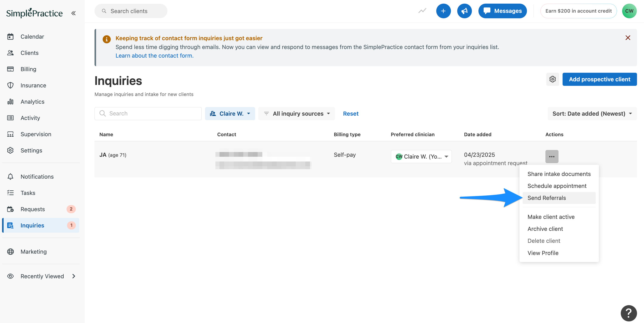Image resolution: width=644 pixels, height=323 pixels.
Task: Select Make client active
Action: pyautogui.click(x=559, y=217)
